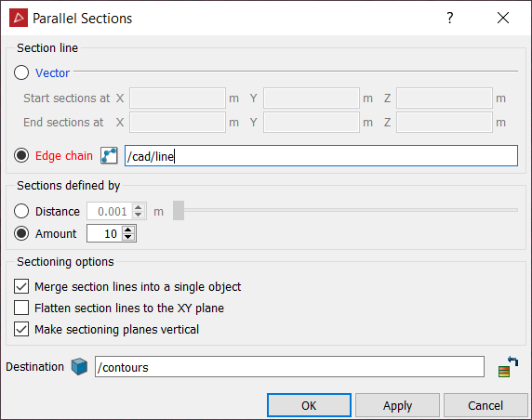Image resolution: width=532 pixels, height=420 pixels.
Task: Decrease Amount with the down stepper arrow
Action: pos(128,237)
